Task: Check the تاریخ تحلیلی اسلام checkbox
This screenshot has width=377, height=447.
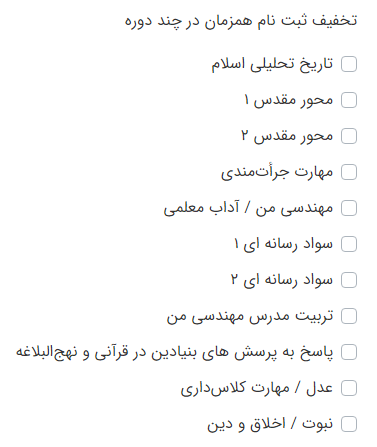Action: (349, 64)
